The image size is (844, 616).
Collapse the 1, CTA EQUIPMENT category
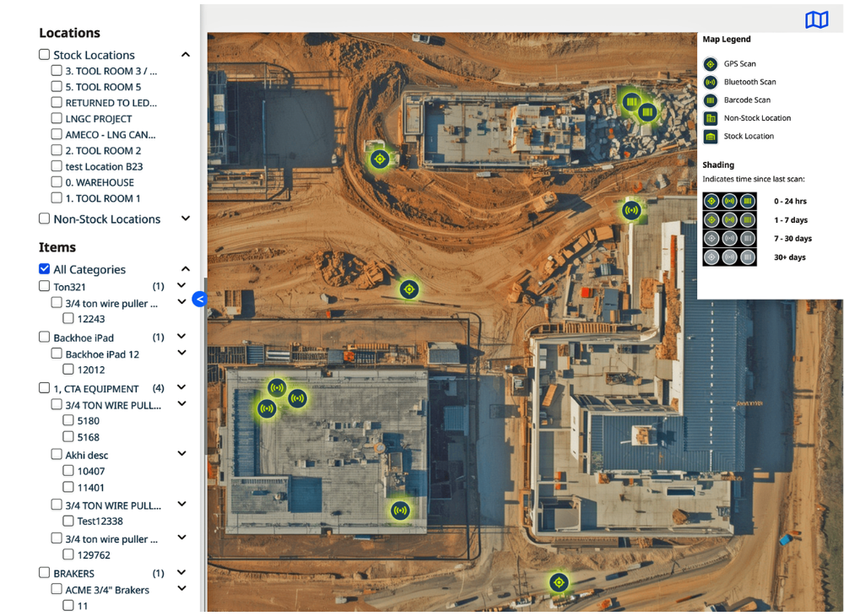(181, 388)
